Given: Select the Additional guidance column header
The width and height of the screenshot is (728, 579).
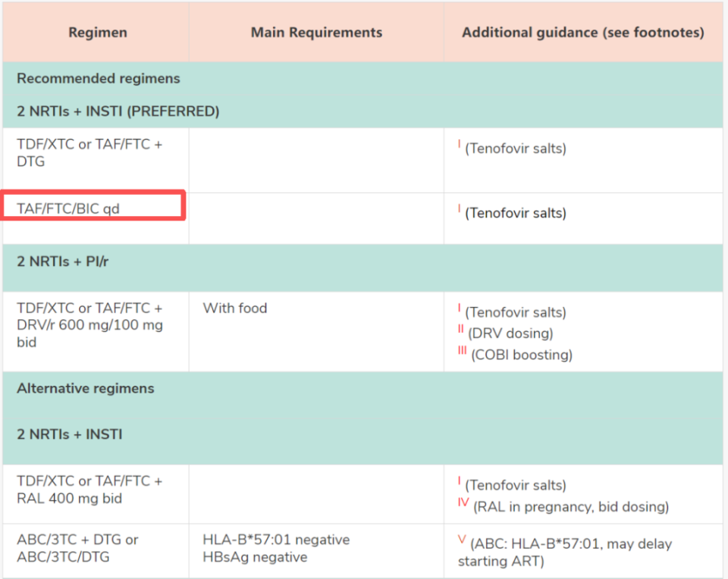Looking at the screenshot, I should click(x=582, y=33).
